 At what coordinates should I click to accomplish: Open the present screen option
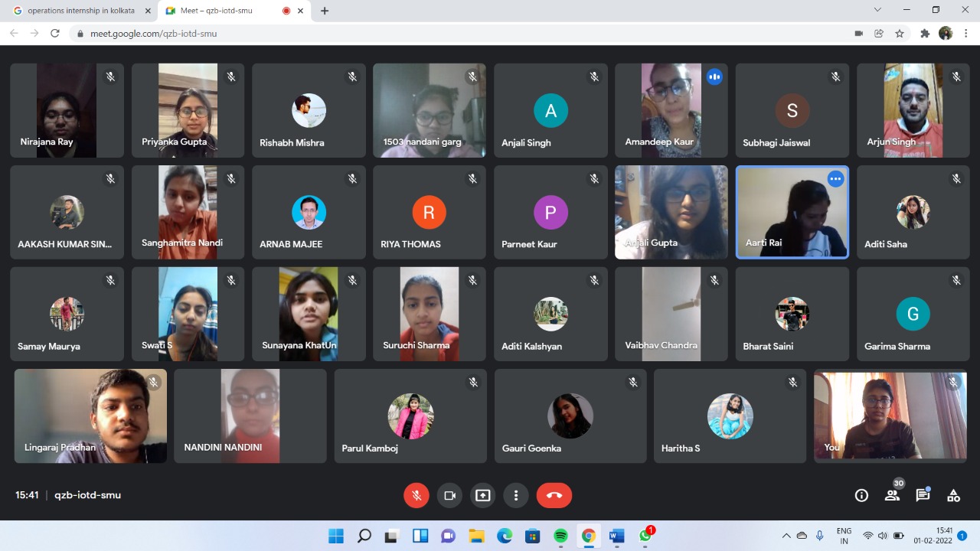pyautogui.click(x=482, y=495)
